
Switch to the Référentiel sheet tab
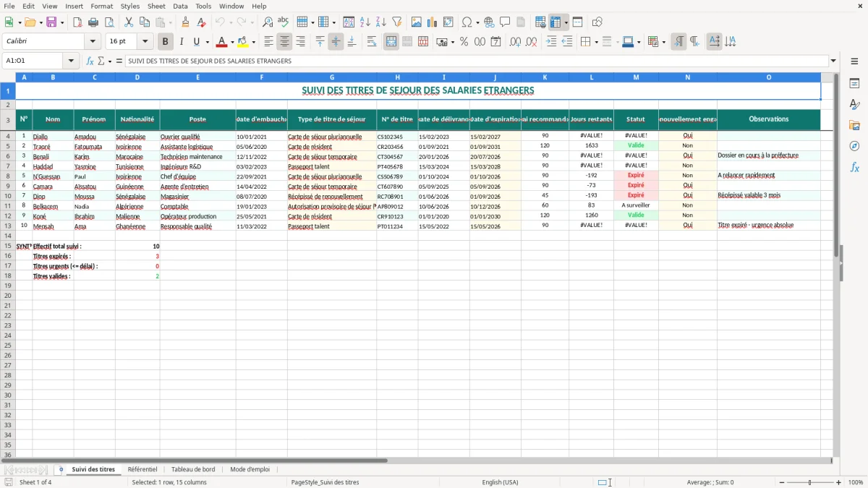tap(142, 469)
